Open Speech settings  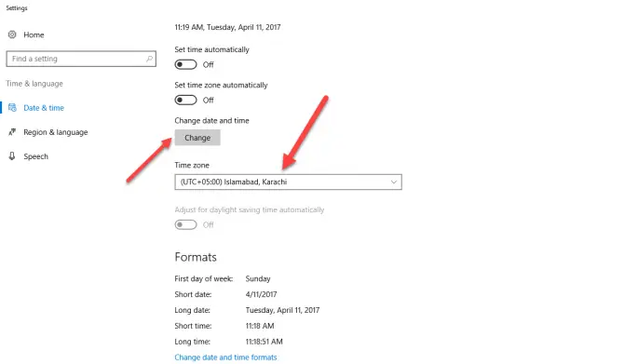(35, 156)
